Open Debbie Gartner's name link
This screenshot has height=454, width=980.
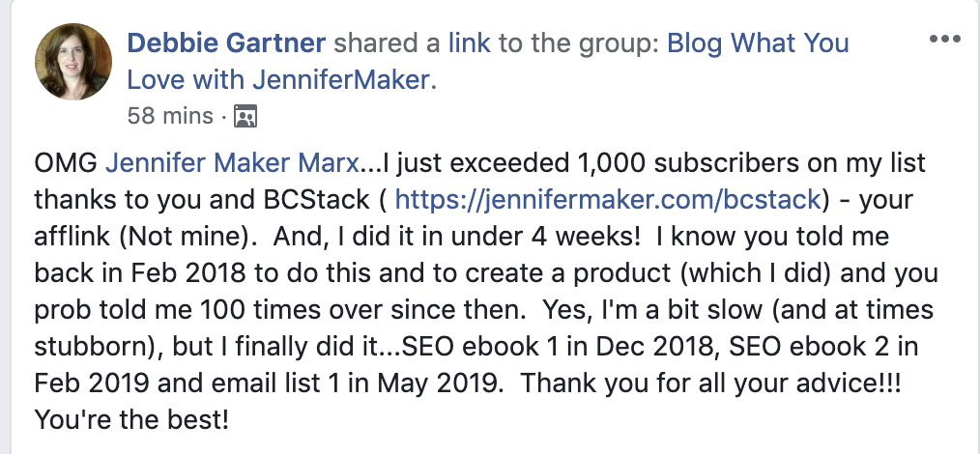click(226, 43)
